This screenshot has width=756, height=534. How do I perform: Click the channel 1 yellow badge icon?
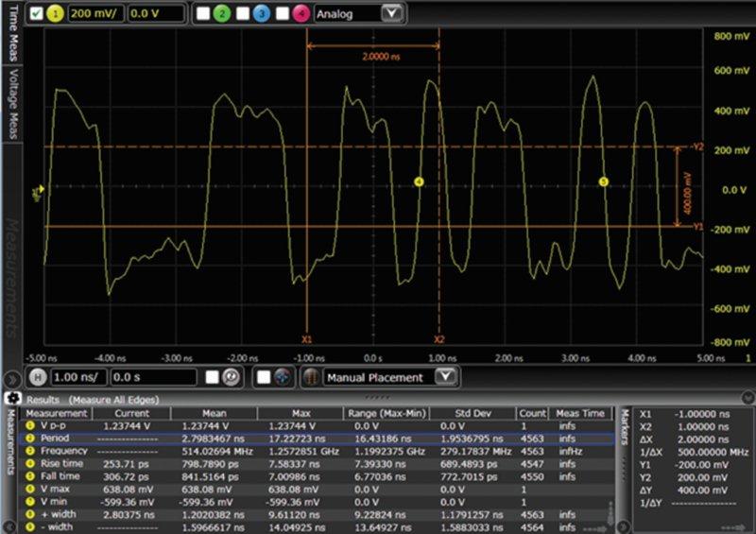coord(55,14)
